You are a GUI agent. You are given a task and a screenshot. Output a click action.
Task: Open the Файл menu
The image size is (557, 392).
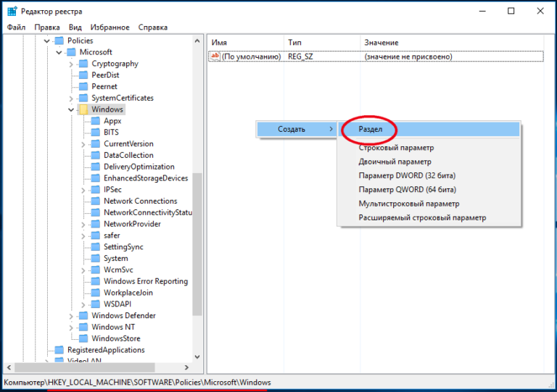click(x=16, y=28)
